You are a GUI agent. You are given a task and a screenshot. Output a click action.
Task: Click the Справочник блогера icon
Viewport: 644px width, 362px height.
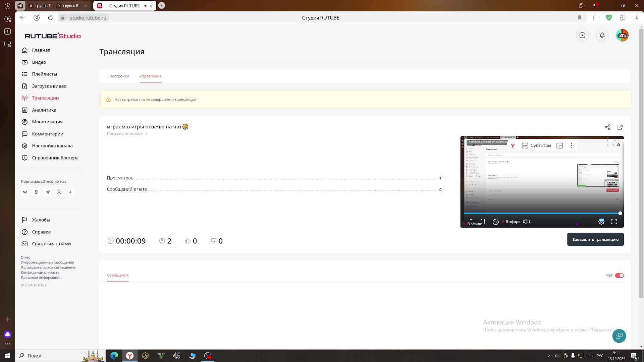click(24, 158)
